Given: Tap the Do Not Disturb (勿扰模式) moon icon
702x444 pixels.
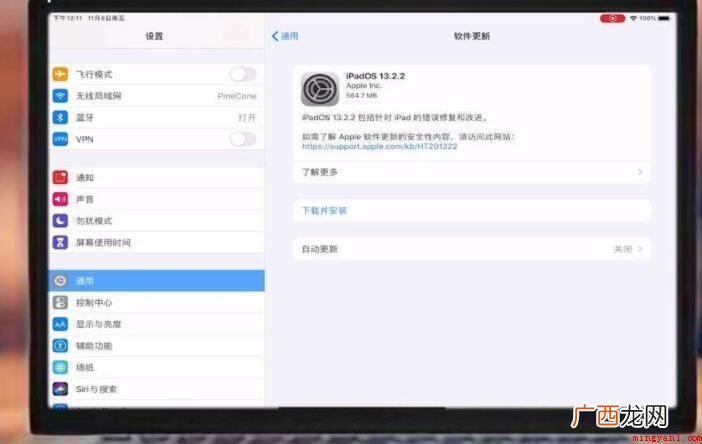Looking at the screenshot, I should (x=60, y=221).
